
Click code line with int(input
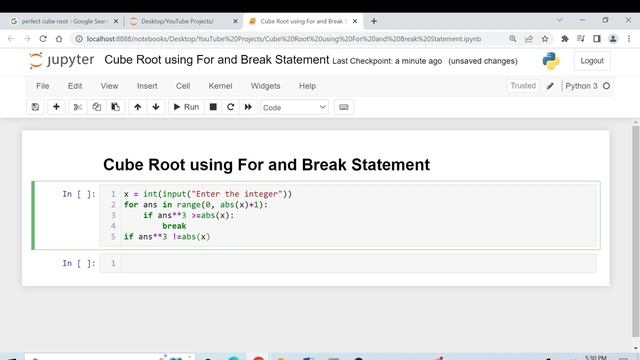point(208,194)
